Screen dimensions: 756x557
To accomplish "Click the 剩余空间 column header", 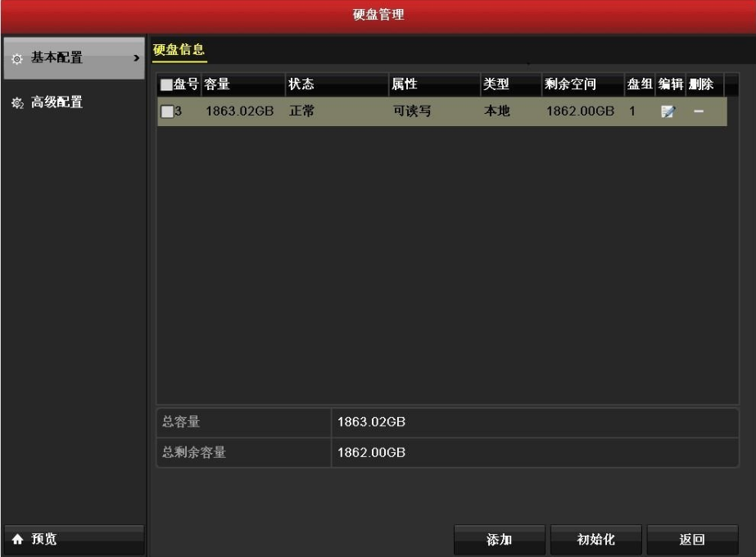I will point(570,84).
